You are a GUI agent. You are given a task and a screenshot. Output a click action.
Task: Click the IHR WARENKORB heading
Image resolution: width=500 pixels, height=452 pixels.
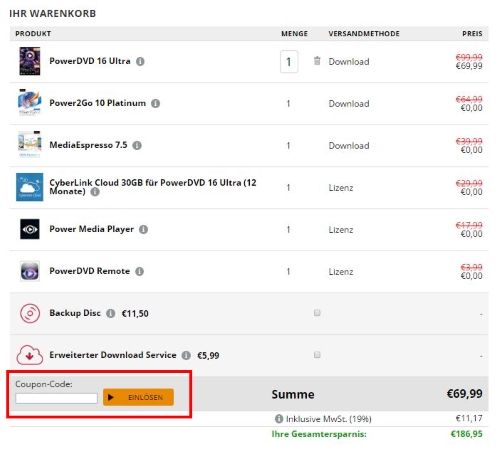click(53, 14)
